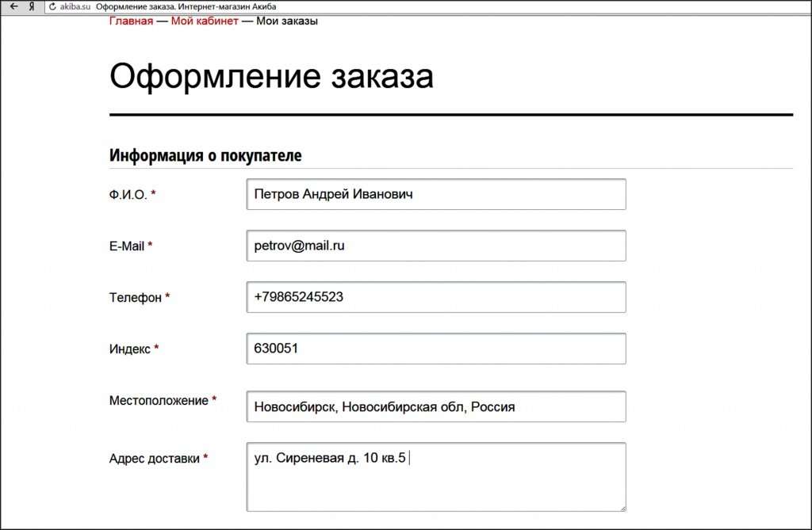This screenshot has height=530, width=812.
Task: Open the Yandex Я home icon
Action: pos(32,6)
